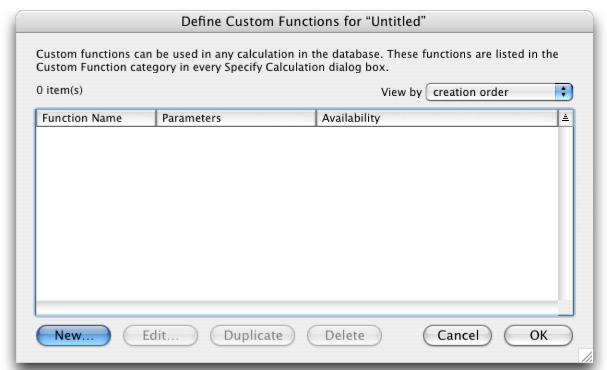Open the "creation order" View by menu
The width and height of the screenshot is (607, 370).
pos(499,92)
